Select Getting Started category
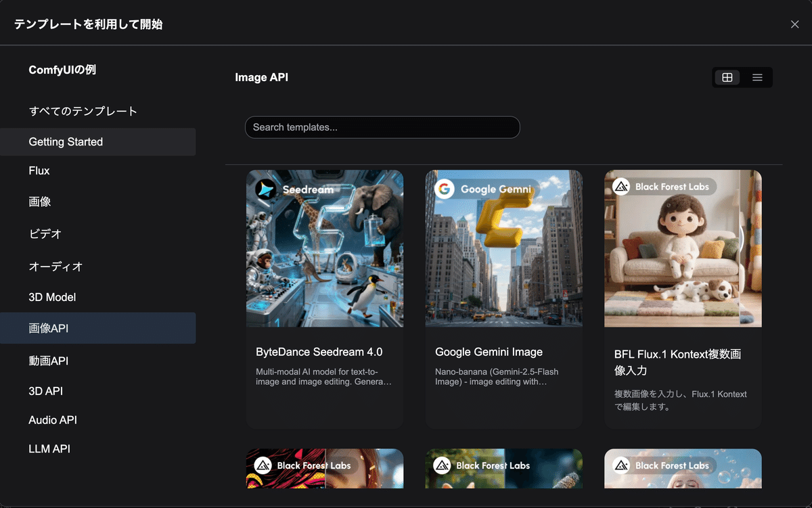Image resolution: width=812 pixels, height=508 pixels. [98, 142]
